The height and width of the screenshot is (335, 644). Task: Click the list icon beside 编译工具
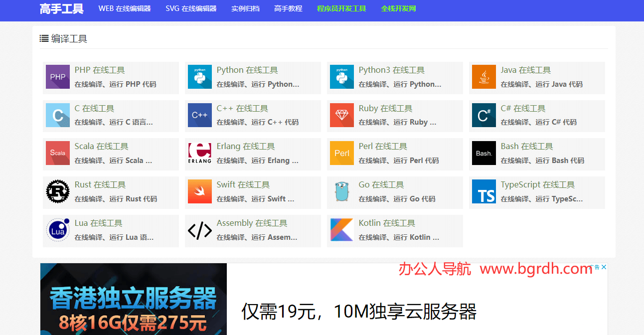coord(44,38)
